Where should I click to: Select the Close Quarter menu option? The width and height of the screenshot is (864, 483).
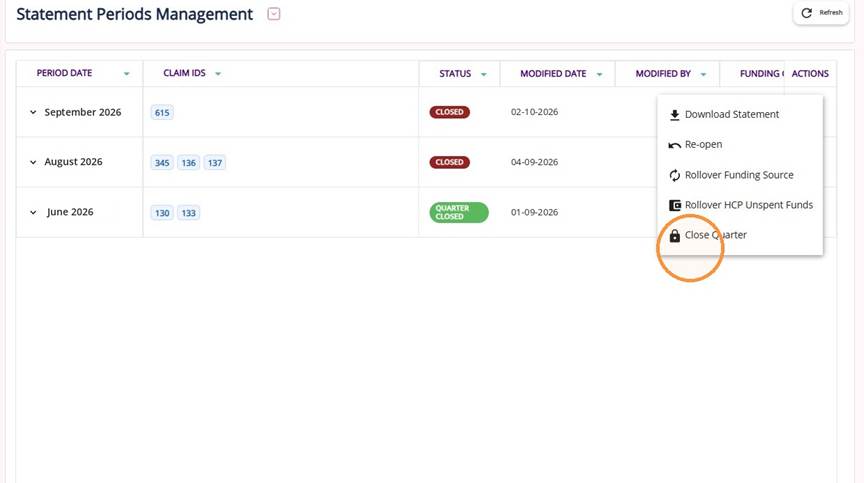pos(740,235)
